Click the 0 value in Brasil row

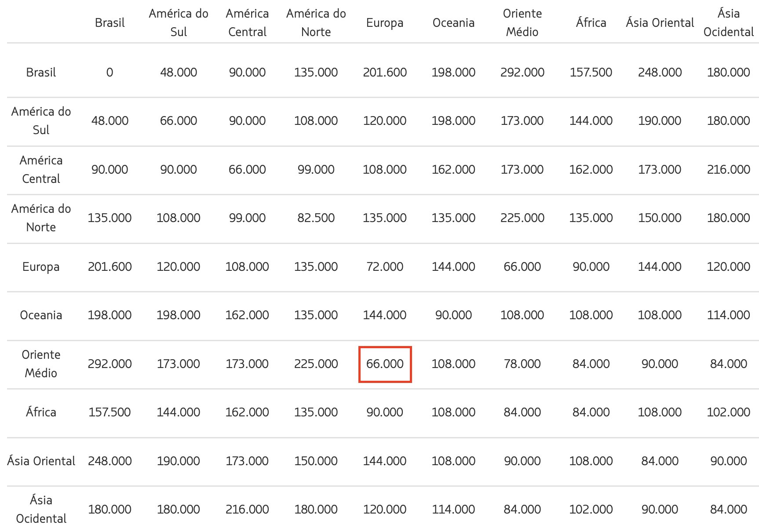pyautogui.click(x=109, y=72)
